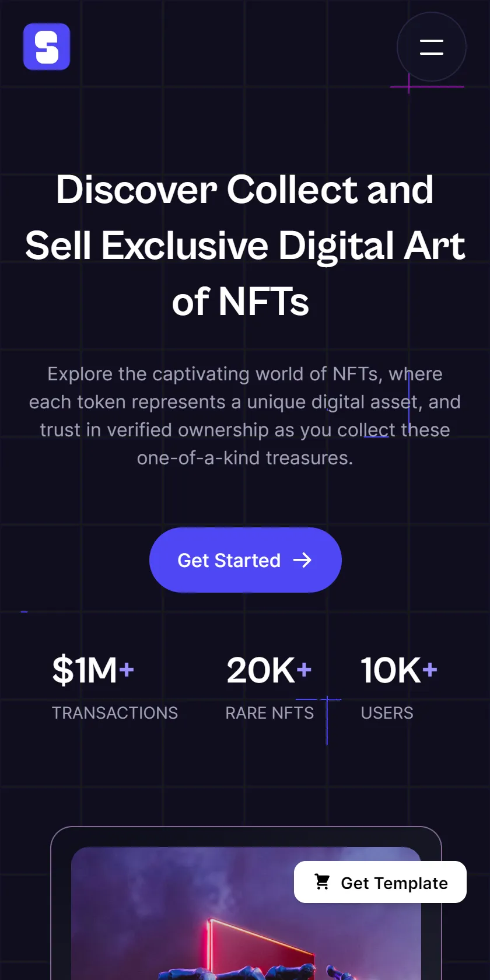Image resolution: width=490 pixels, height=980 pixels.
Task: Click the USERS label
Action: tap(387, 713)
